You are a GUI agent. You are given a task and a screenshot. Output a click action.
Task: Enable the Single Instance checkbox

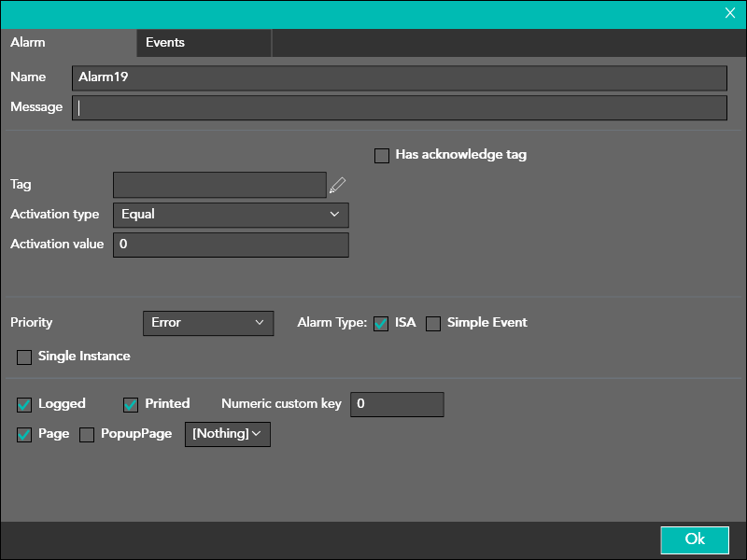pos(24,357)
